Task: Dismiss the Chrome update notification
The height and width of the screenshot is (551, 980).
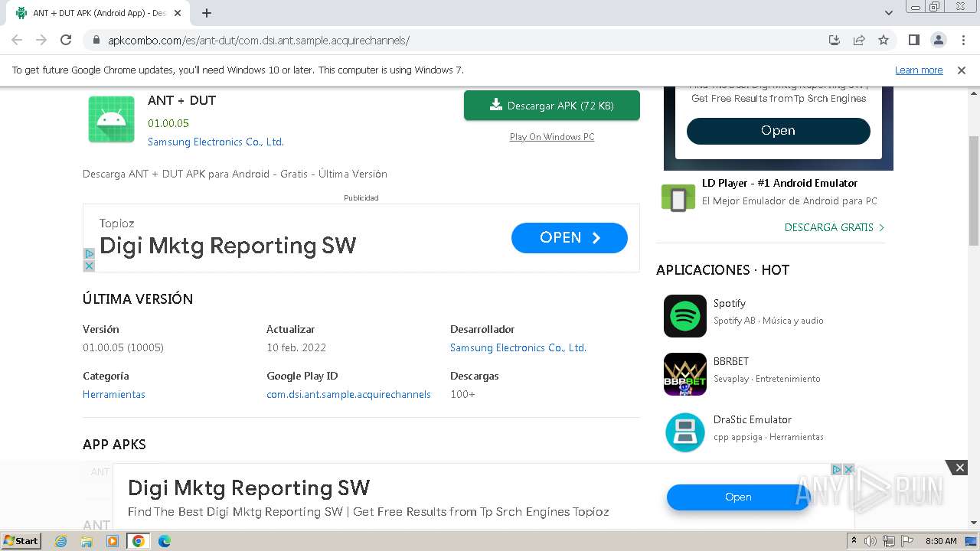Action: pyautogui.click(x=962, y=70)
